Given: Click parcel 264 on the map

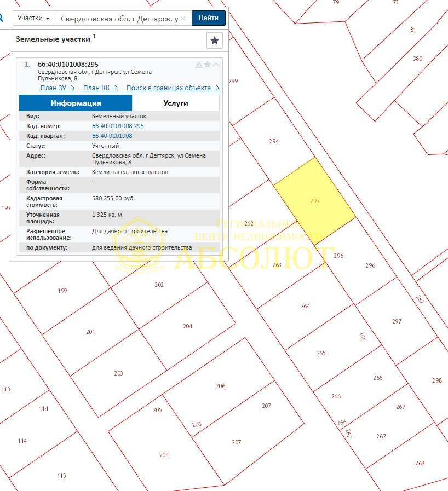Looking at the screenshot, I should click(x=306, y=306).
